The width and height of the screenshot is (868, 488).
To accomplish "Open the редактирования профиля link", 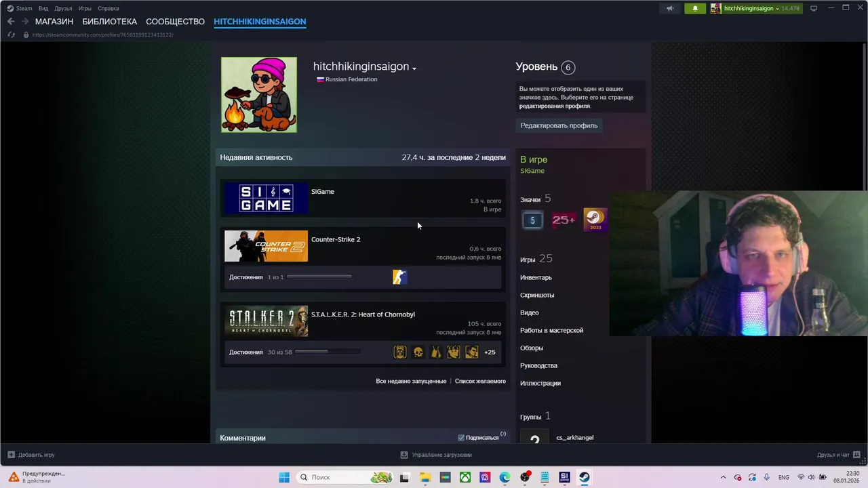I will 555,106.
